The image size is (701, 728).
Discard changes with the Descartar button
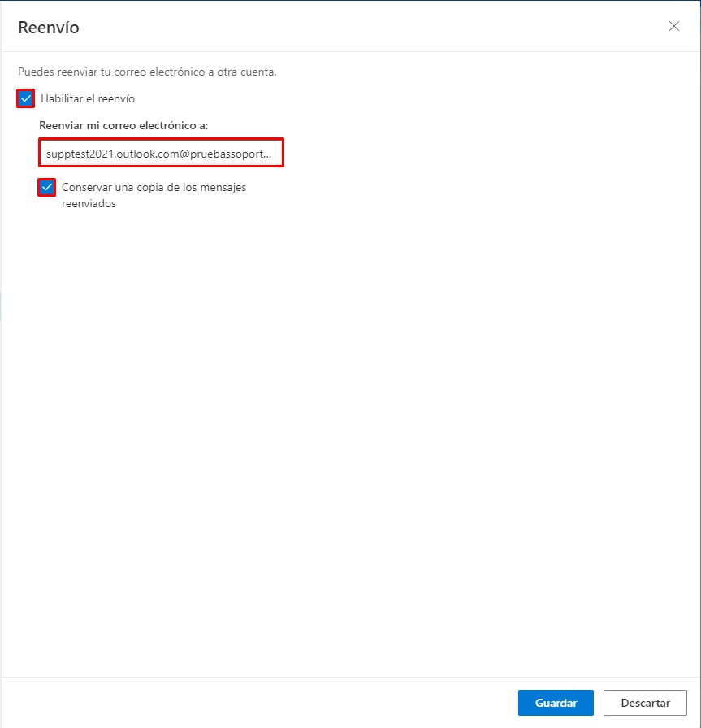(645, 703)
